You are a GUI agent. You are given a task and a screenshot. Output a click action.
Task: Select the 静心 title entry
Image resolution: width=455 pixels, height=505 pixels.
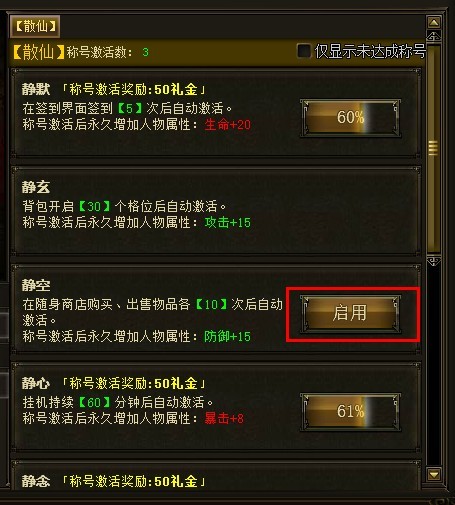click(216, 407)
